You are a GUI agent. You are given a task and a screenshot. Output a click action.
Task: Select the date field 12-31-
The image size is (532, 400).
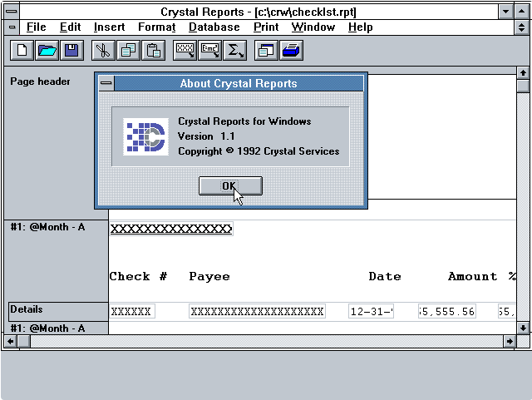[x=372, y=311]
